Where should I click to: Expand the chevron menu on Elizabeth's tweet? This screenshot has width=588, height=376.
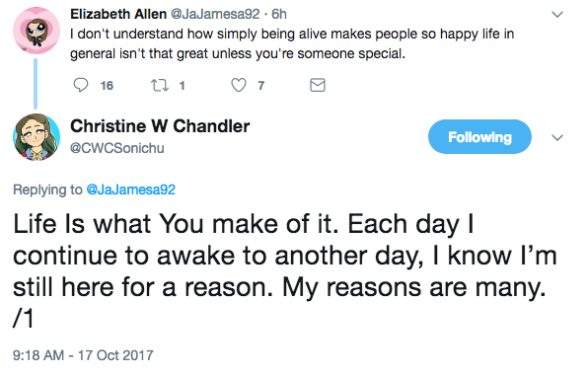coord(557,15)
